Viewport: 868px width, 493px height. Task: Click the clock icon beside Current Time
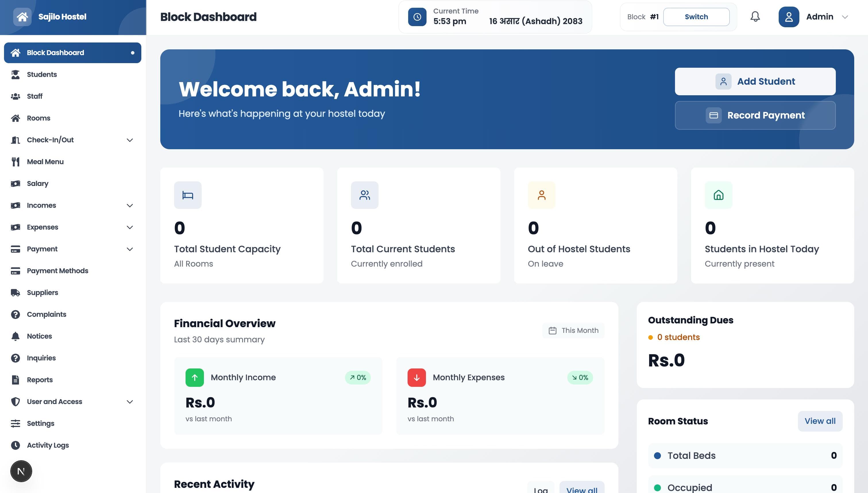417,17
